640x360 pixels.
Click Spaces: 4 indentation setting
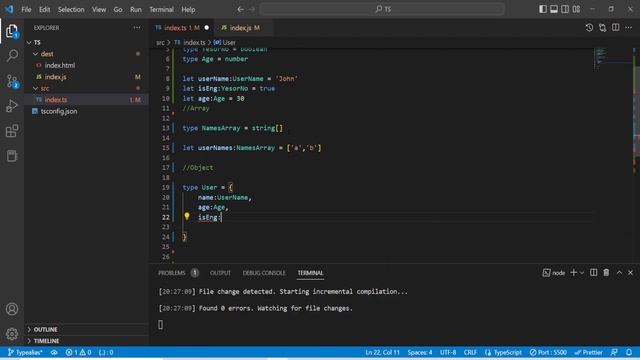tap(420, 352)
